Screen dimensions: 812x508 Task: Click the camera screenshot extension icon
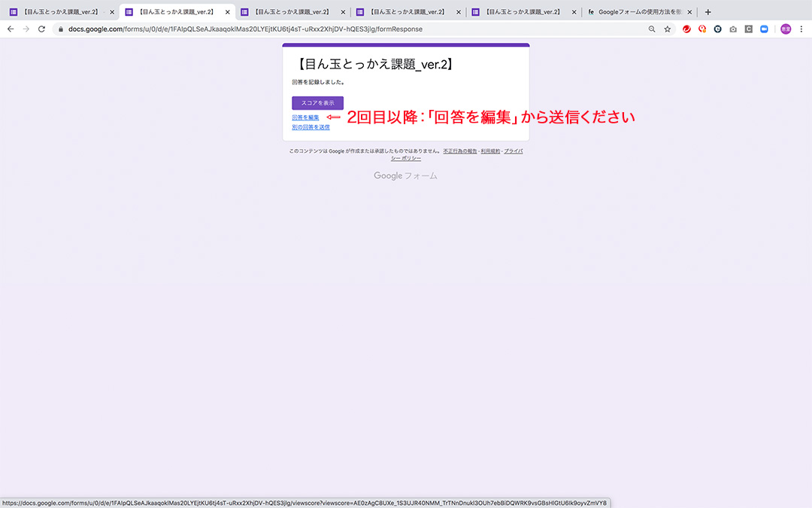(733, 29)
